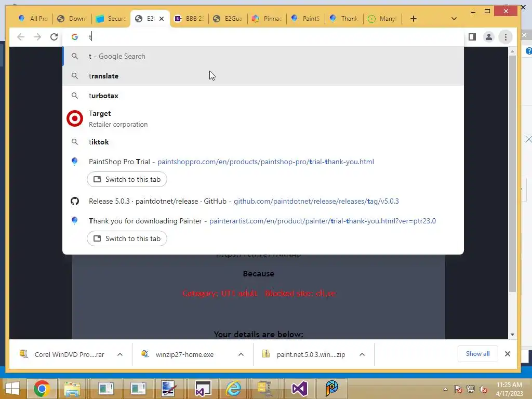Image resolution: width=532 pixels, height=399 pixels.
Task: Switch to the BBB tab
Action: (189, 19)
